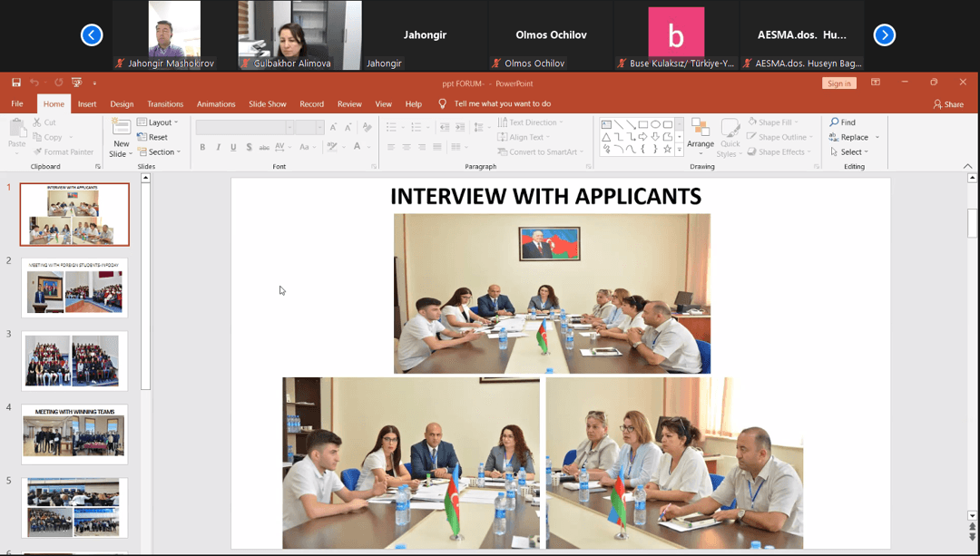Click the New Slide icon

[121, 128]
